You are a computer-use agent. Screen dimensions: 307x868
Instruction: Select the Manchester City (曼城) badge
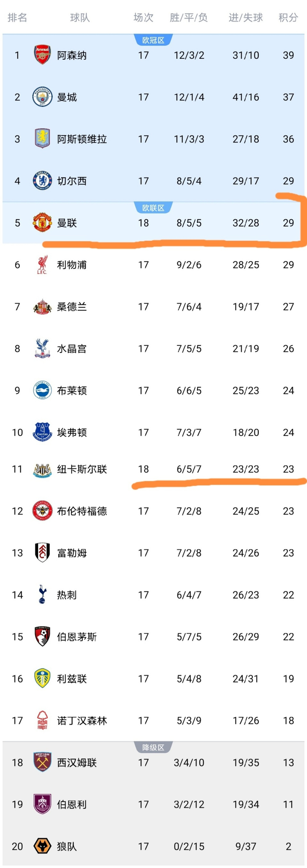click(42, 97)
